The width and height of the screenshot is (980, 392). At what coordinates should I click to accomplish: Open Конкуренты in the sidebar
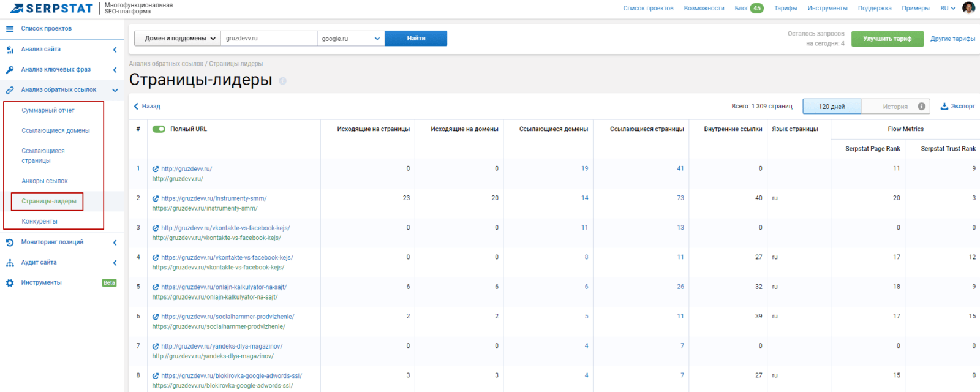coord(40,221)
